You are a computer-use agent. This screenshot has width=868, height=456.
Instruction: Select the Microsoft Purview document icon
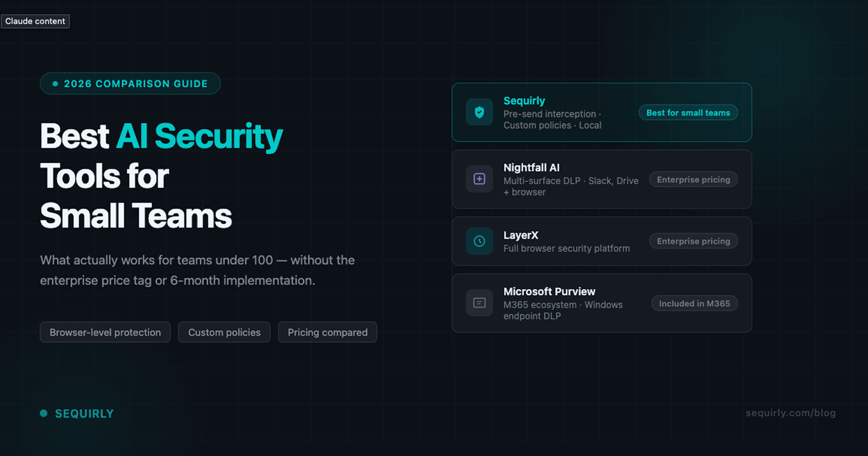(x=479, y=303)
